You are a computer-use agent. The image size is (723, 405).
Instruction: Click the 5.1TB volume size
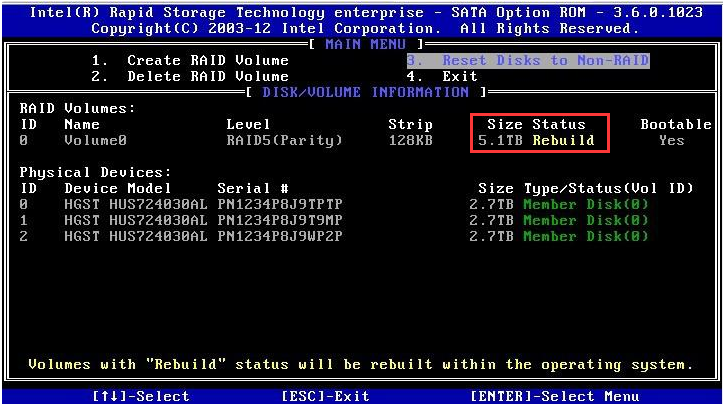click(x=500, y=141)
